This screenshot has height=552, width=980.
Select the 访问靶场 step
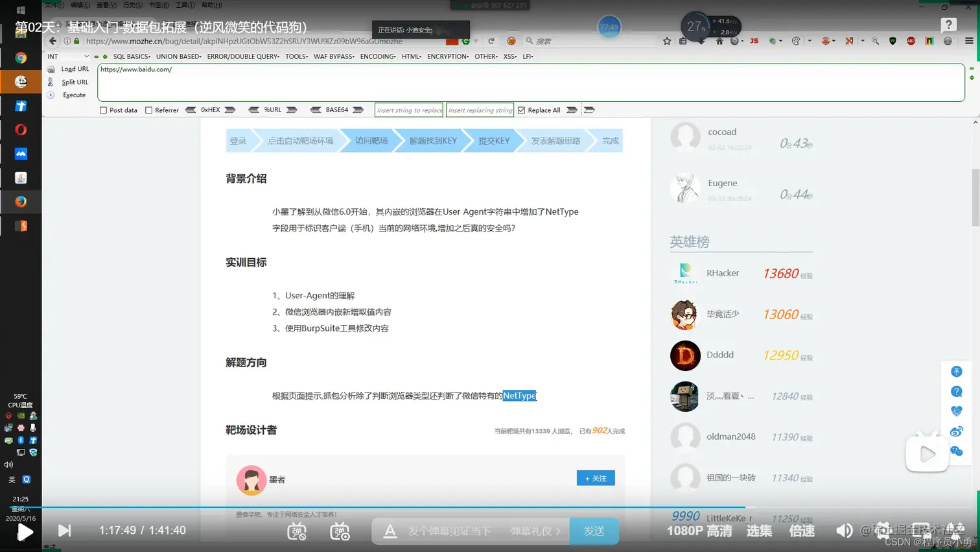(x=371, y=141)
